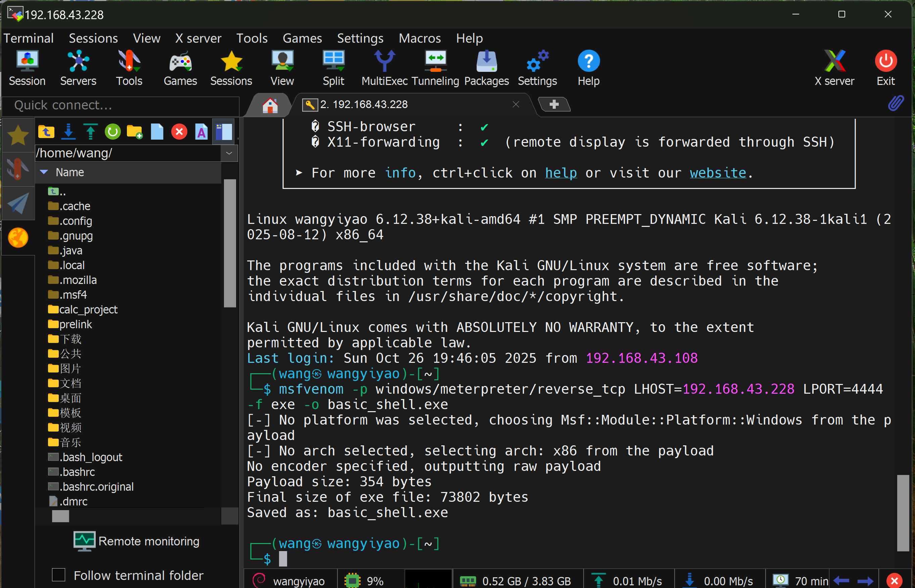This screenshot has height=588, width=915.
Task: Click the SFTP download arrow icon
Action: (68, 132)
